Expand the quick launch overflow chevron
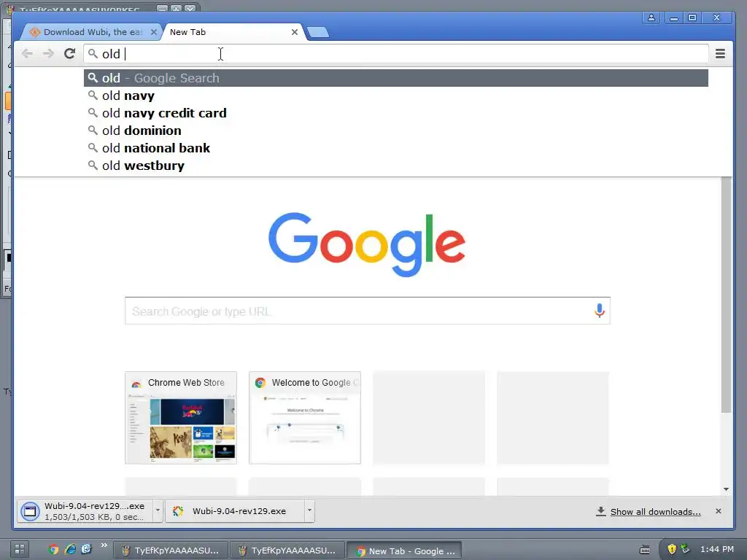Screen dimensions: 747x560 104,545
